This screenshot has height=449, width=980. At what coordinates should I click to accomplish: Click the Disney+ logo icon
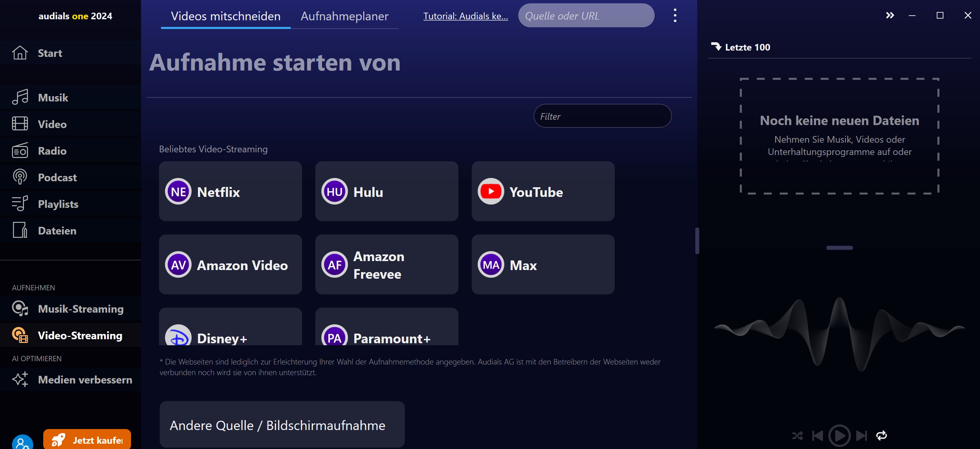click(x=178, y=335)
